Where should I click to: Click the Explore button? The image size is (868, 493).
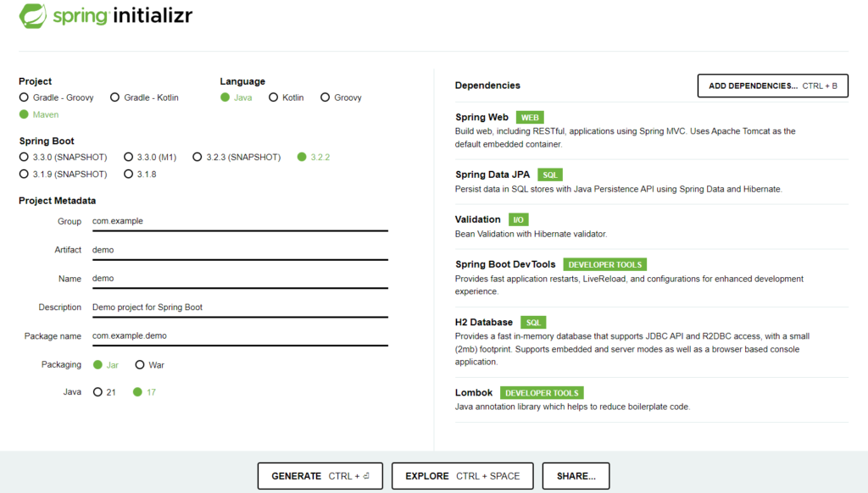tap(462, 476)
